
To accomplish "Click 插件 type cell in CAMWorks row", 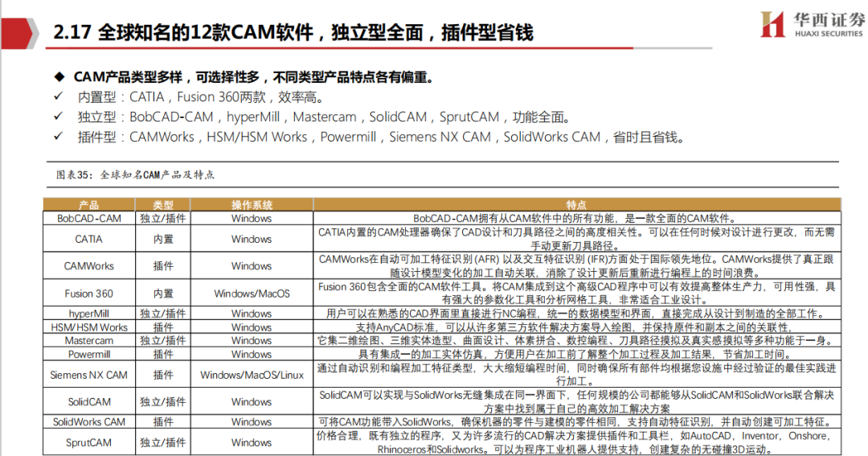I will [x=163, y=266].
